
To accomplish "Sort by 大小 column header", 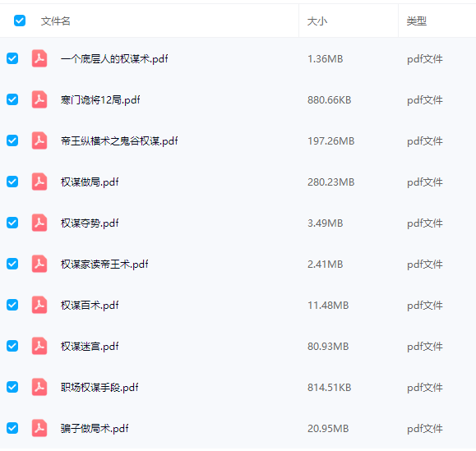I will click(x=317, y=21).
